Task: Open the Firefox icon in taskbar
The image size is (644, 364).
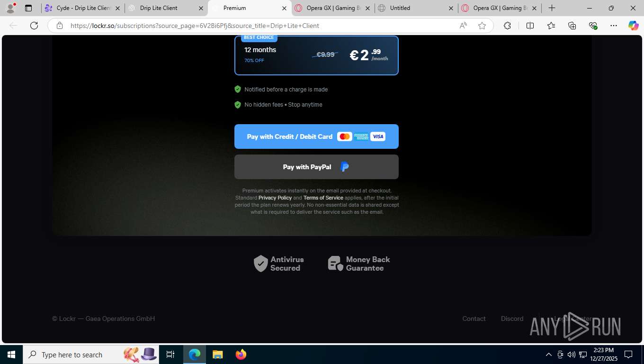Action: coord(241,355)
